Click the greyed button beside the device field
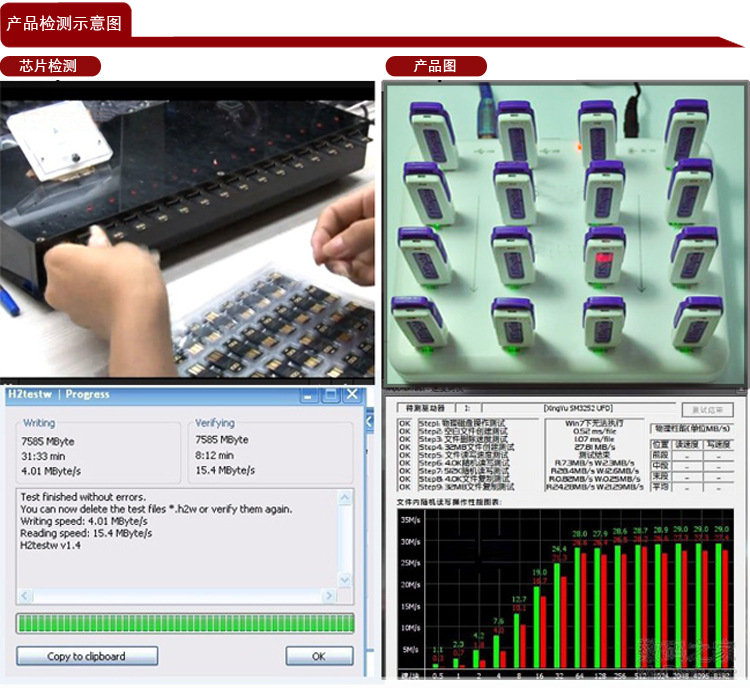 [707, 409]
